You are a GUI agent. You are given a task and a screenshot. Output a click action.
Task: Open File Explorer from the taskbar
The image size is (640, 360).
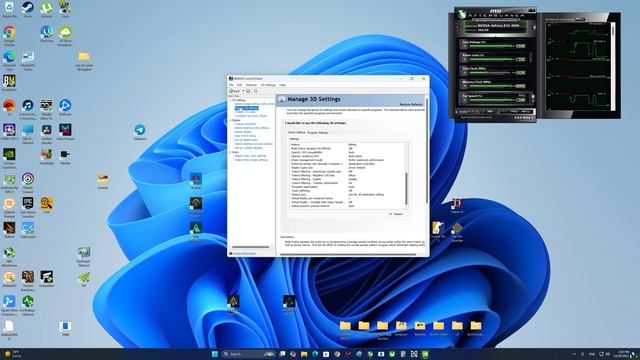click(304, 354)
